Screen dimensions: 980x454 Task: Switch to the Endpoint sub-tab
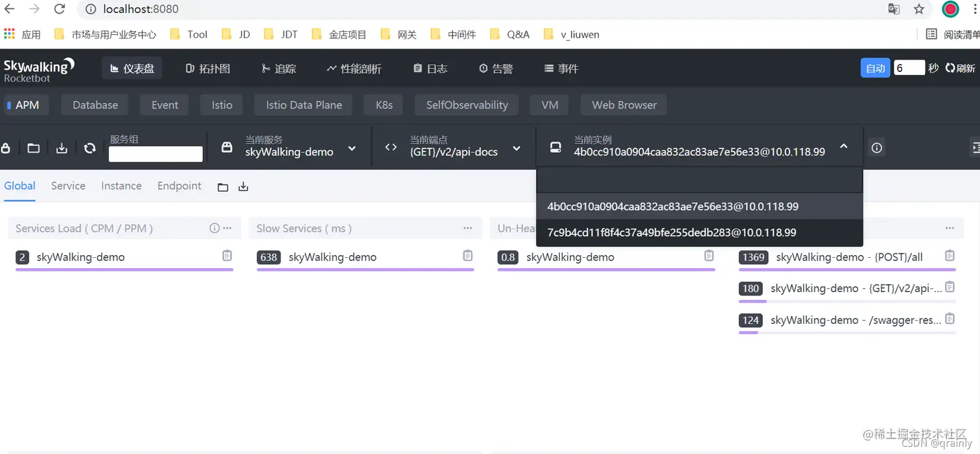pos(180,186)
